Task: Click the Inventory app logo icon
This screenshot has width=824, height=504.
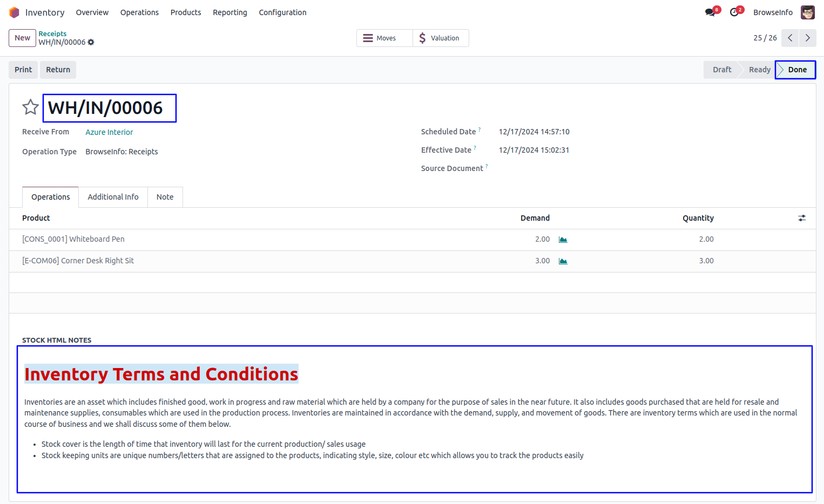Action: click(x=14, y=12)
